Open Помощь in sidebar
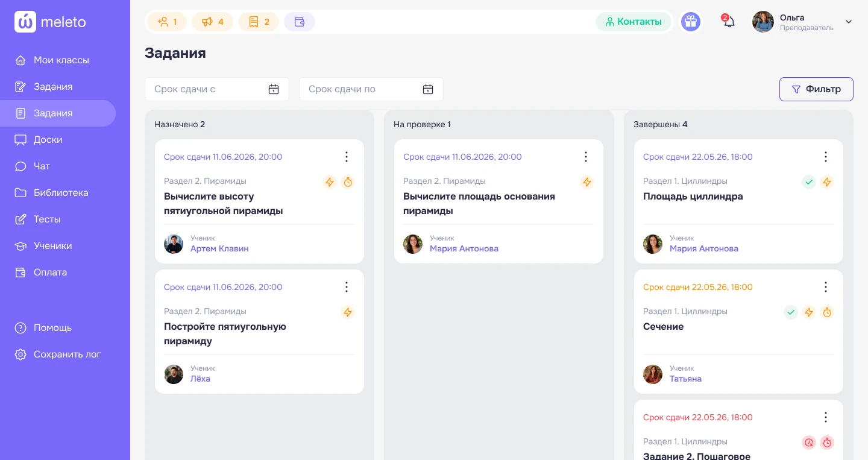This screenshot has width=868, height=460. pos(58,328)
